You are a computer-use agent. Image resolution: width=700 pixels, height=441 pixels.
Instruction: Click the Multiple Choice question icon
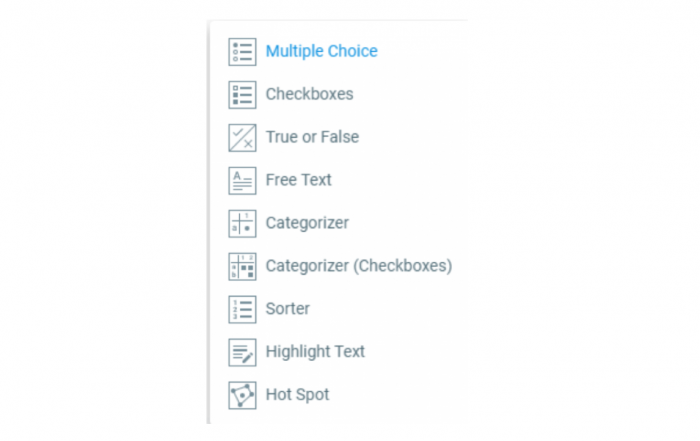point(242,52)
